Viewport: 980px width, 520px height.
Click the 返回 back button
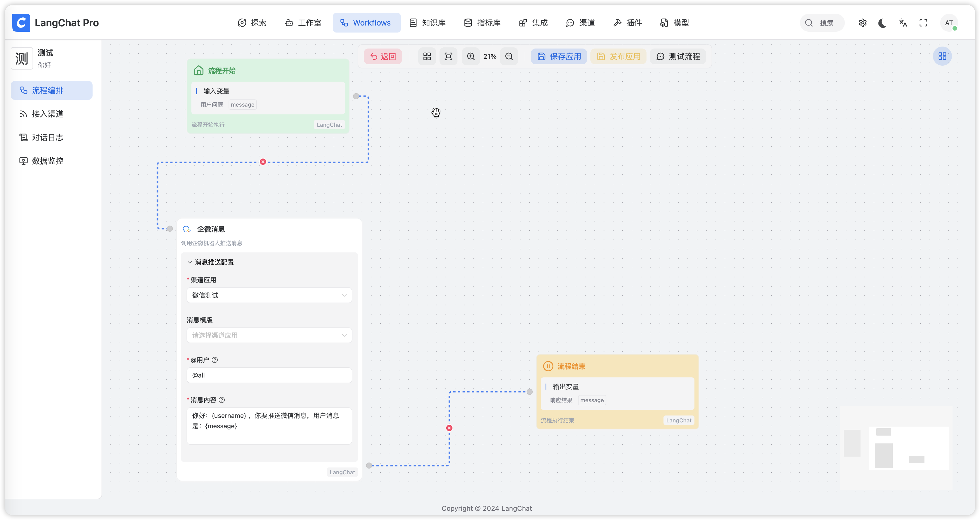pyautogui.click(x=383, y=56)
